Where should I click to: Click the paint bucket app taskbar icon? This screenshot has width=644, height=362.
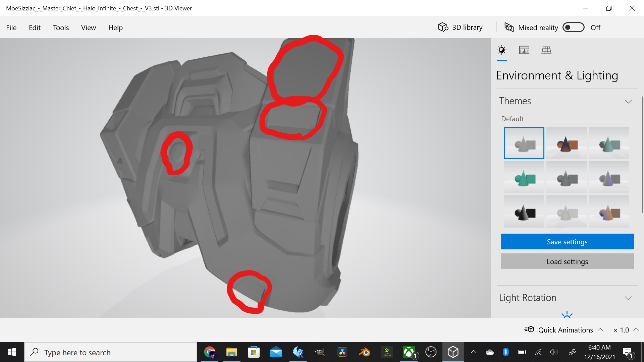298,352
